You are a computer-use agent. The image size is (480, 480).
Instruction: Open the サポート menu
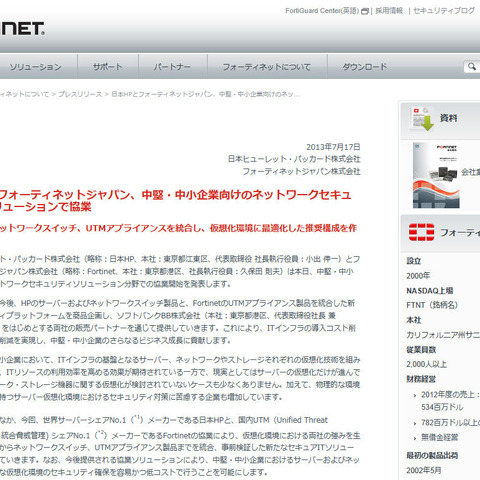click(108, 67)
